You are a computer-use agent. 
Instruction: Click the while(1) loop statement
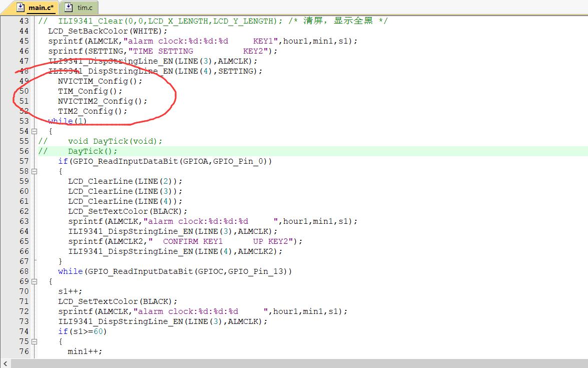tap(67, 121)
